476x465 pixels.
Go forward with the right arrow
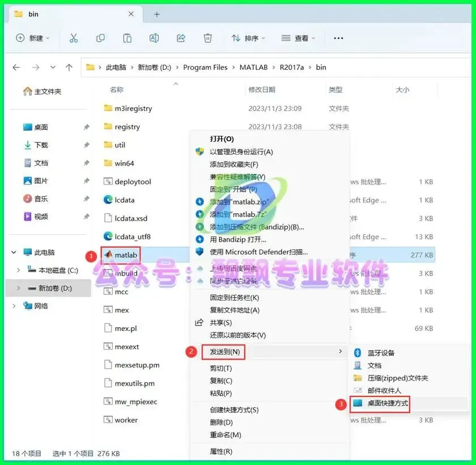36,67
